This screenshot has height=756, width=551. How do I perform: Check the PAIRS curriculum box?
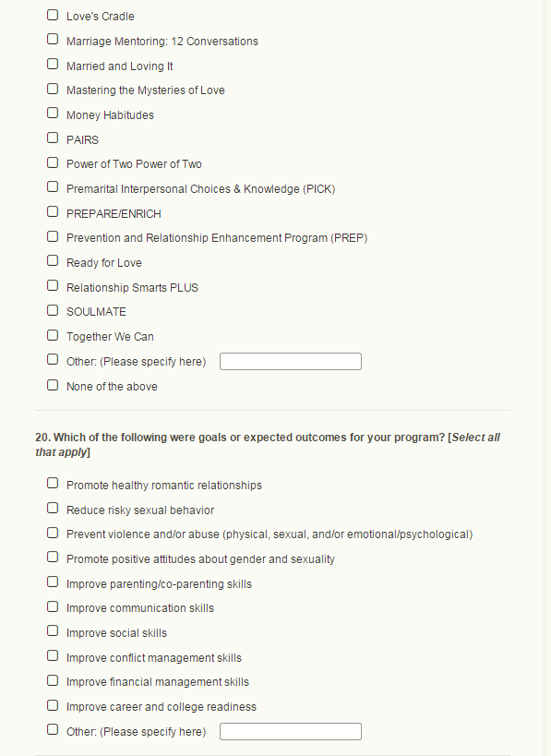53,138
